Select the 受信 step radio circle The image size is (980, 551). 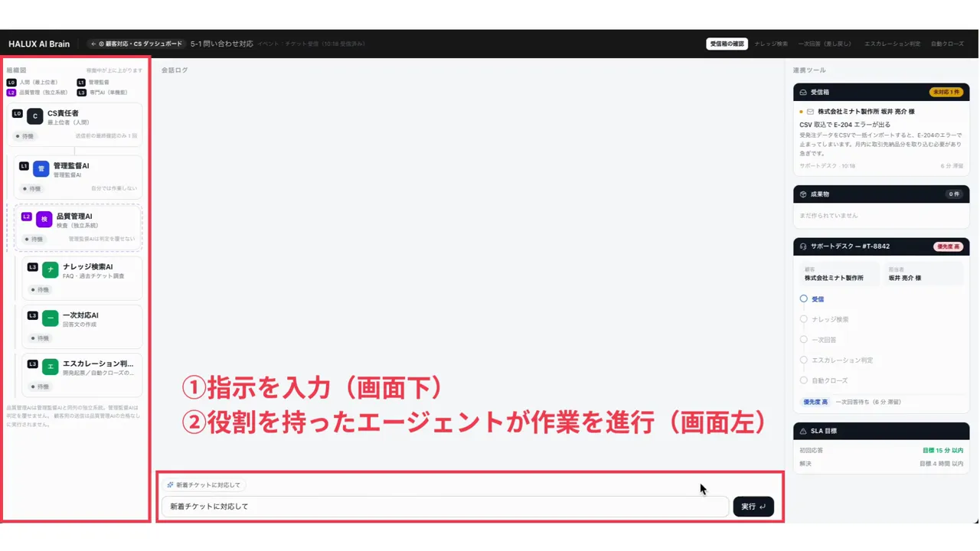click(x=804, y=298)
